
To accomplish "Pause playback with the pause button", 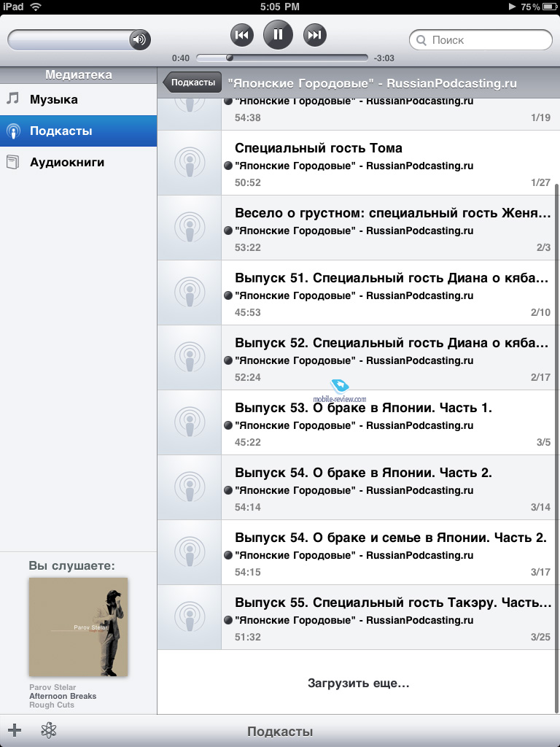I will (x=278, y=35).
